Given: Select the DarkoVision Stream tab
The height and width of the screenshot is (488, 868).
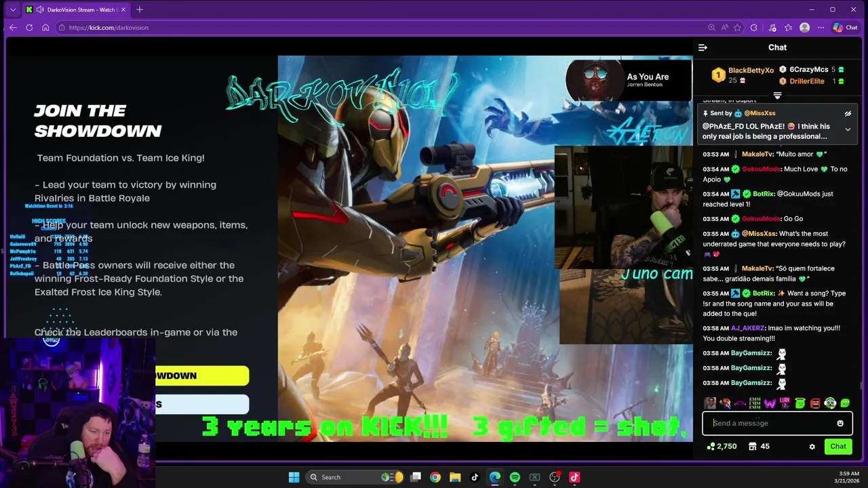Looking at the screenshot, I should 77,9.
